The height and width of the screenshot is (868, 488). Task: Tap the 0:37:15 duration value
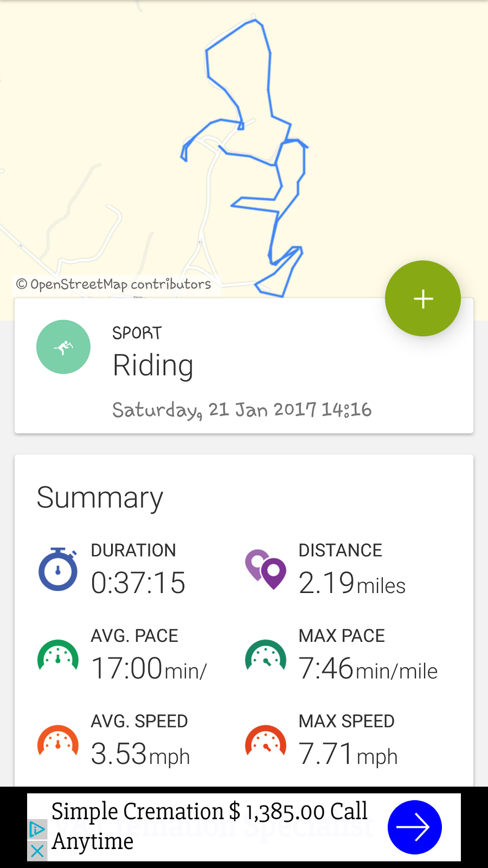click(138, 583)
